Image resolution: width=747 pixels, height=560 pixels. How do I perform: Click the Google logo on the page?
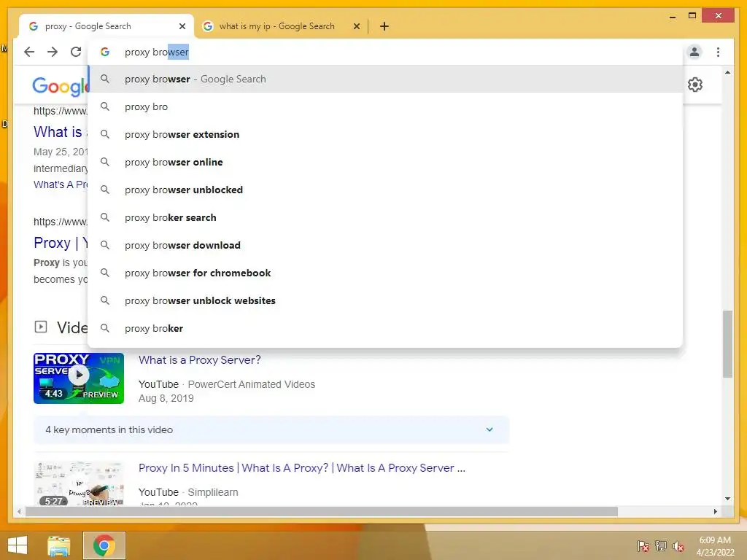(x=60, y=86)
